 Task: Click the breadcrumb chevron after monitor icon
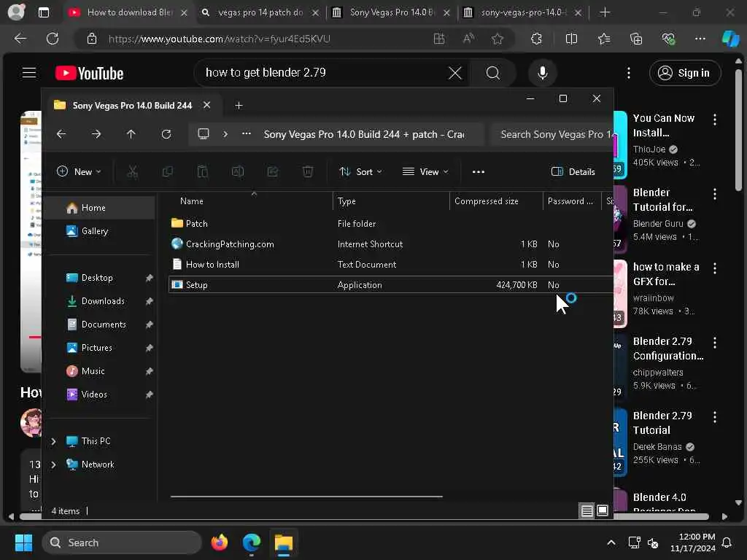click(x=225, y=134)
